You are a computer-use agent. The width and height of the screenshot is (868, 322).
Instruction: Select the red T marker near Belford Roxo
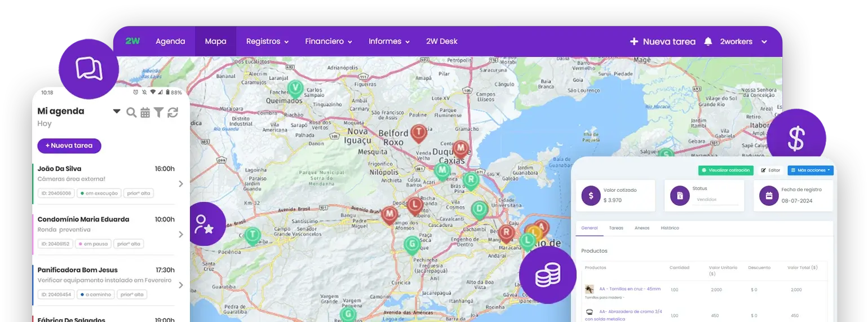pos(419,134)
